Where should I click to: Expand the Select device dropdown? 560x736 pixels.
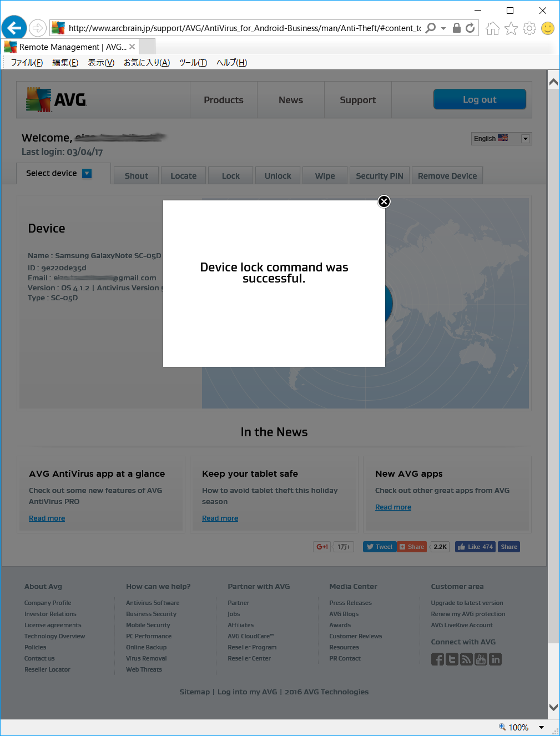click(x=87, y=174)
